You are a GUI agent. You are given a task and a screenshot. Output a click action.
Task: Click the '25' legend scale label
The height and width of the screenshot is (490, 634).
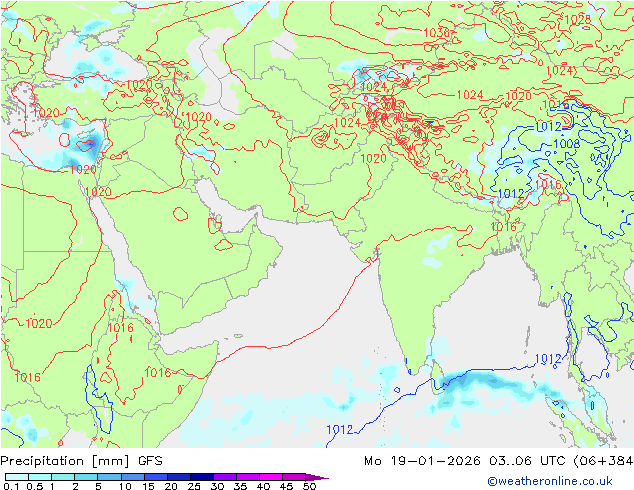pos(194,486)
